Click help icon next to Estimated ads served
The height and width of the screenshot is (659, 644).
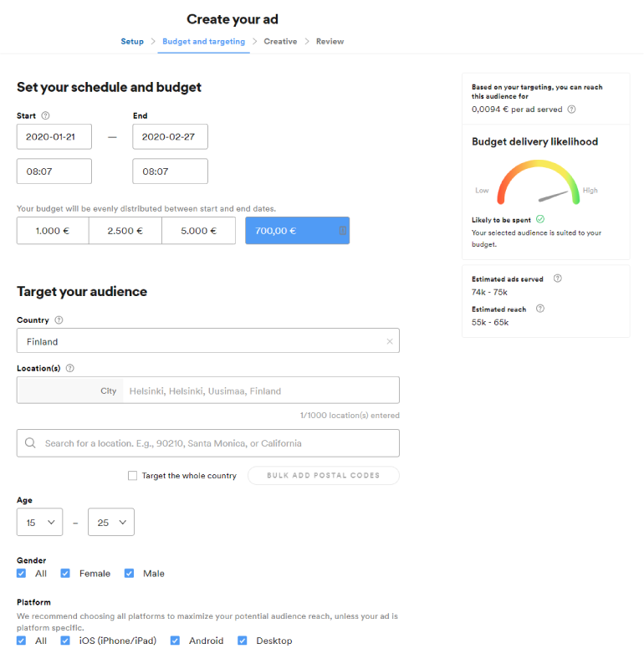(x=558, y=278)
